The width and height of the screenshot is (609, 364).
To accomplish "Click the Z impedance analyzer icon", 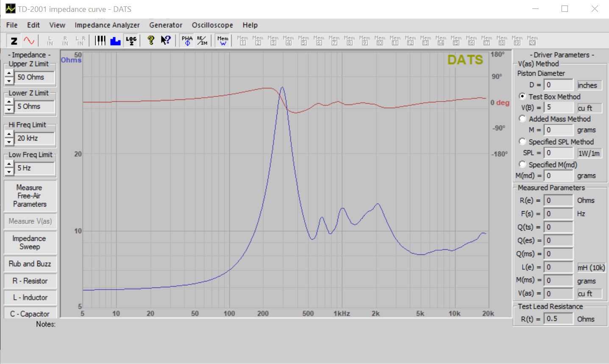I will point(14,41).
